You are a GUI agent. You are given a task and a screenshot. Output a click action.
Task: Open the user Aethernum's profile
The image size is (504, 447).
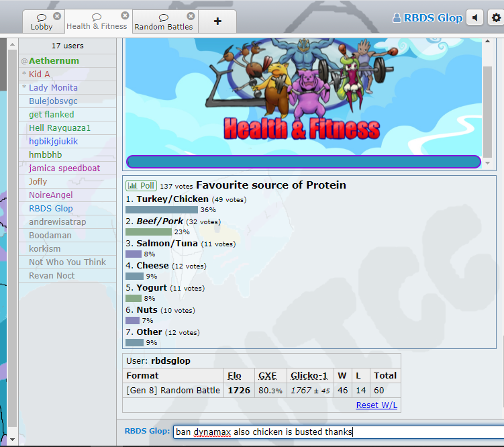54,61
